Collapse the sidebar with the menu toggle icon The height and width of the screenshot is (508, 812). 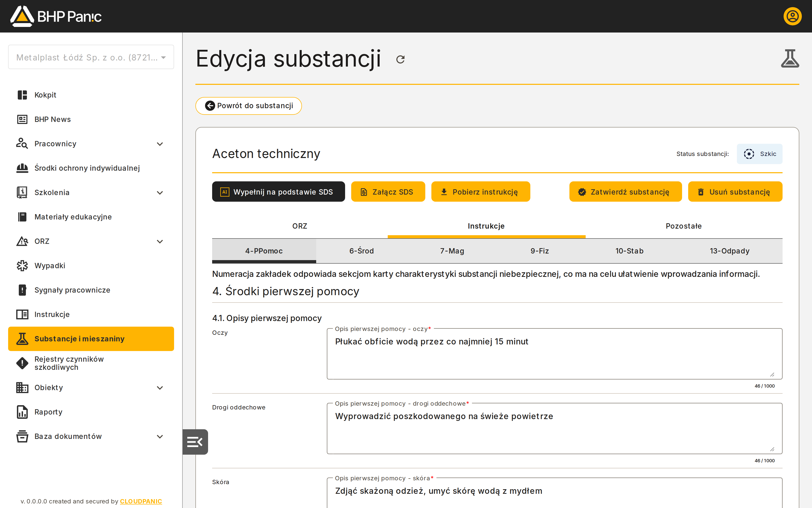pyautogui.click(x=195, y=442)
